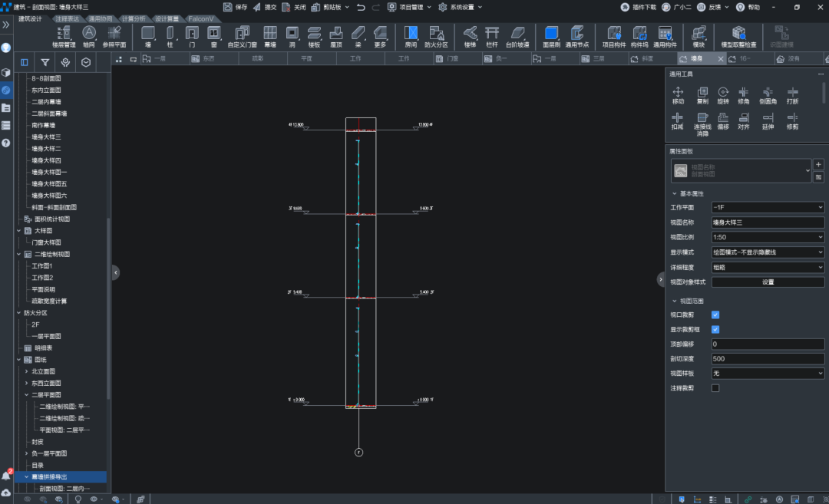Click the undo arrow in title bar
The height and width of the screenshot is (504, 829).
[361, 7]
